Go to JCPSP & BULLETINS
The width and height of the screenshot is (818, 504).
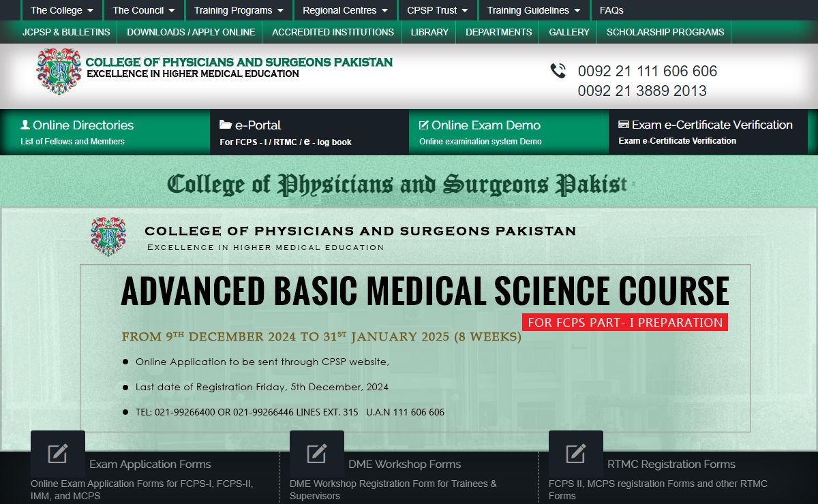pos(66,32)
